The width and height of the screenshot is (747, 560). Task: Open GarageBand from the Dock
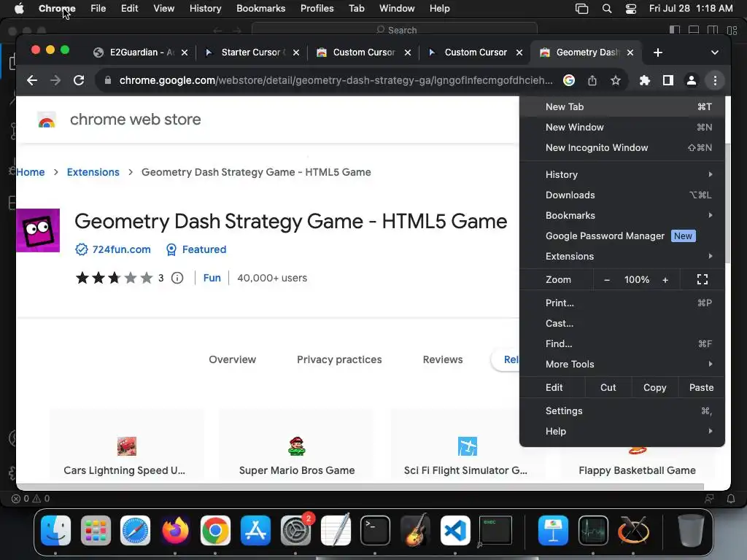(x=415, y=531)
